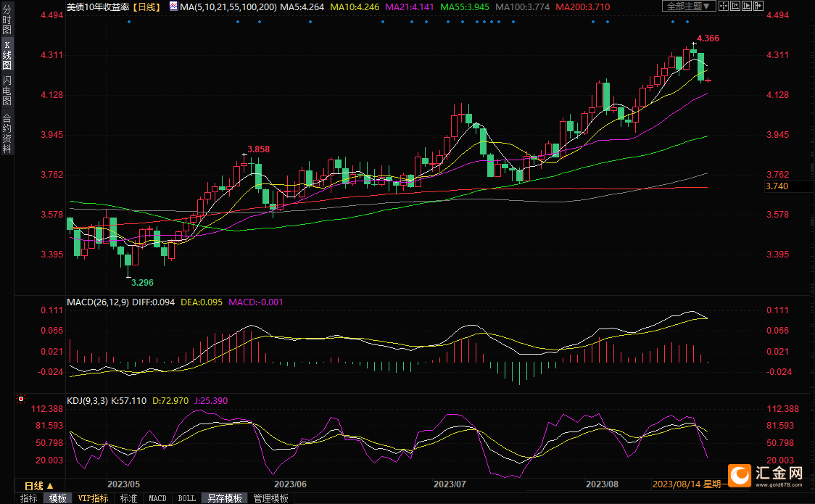This screenshot has width=815, height=504.
Task: Open the 合约资料 side tab
Action: [x=7, y=133]
